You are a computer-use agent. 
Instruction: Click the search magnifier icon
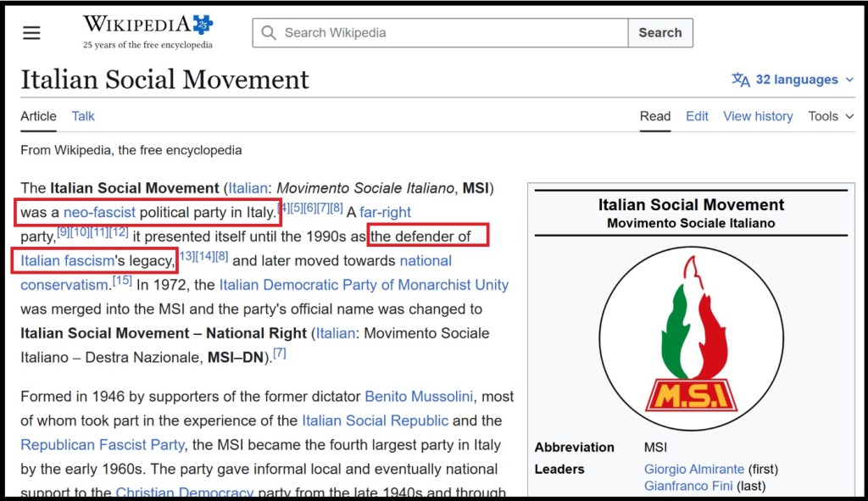coord(269,33)
